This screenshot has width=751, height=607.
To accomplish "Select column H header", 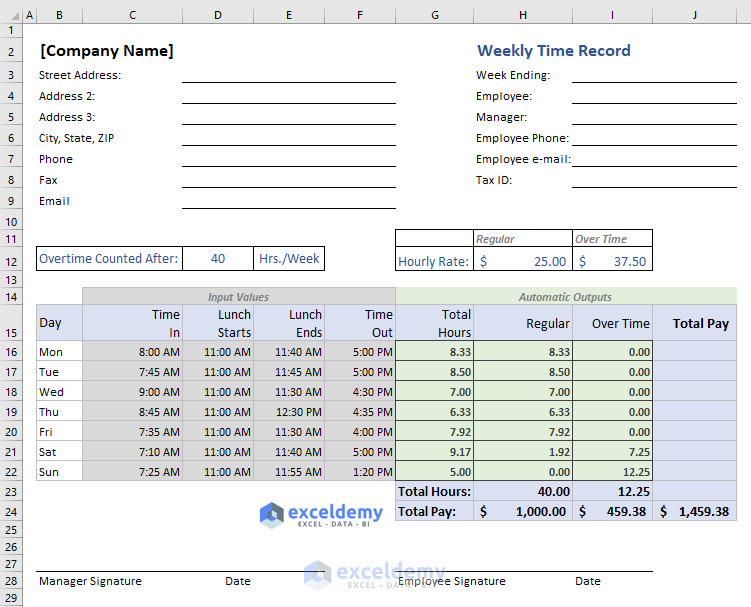I will (523, 15).
